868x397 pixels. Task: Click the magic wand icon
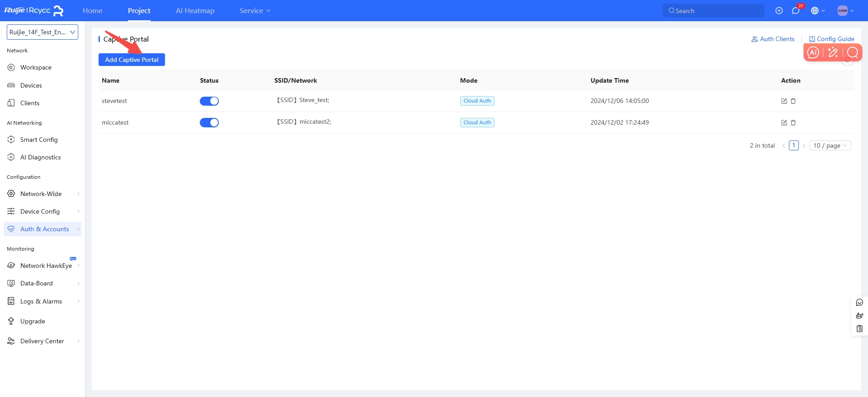pos(833,53)
